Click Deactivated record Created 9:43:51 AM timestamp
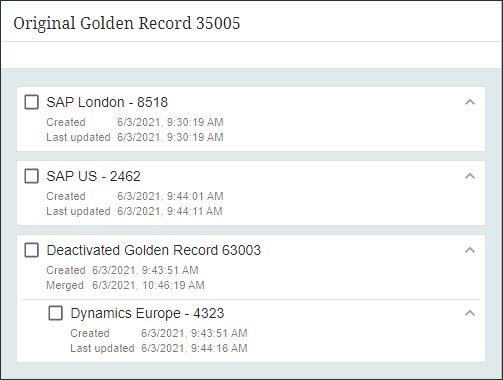 [145, 270]
